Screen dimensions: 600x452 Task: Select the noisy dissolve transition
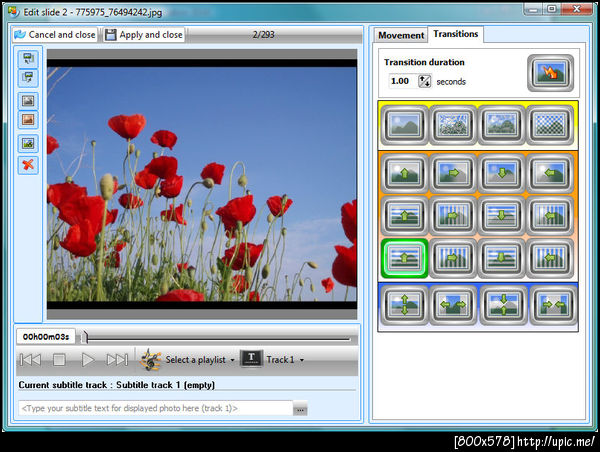coord(453,125)
